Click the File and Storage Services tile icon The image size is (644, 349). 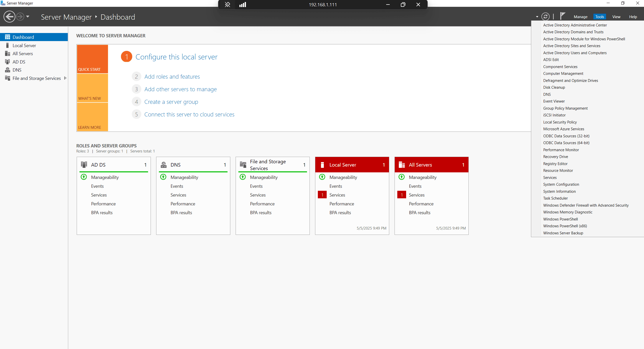coord(243,165)
